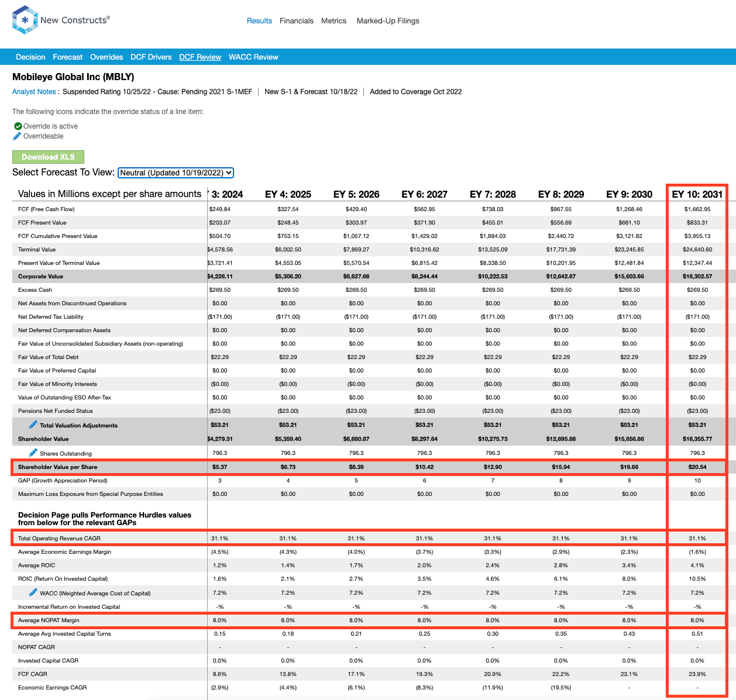Go to the Metrics tab
736x700 pixels.
[334, 21]
